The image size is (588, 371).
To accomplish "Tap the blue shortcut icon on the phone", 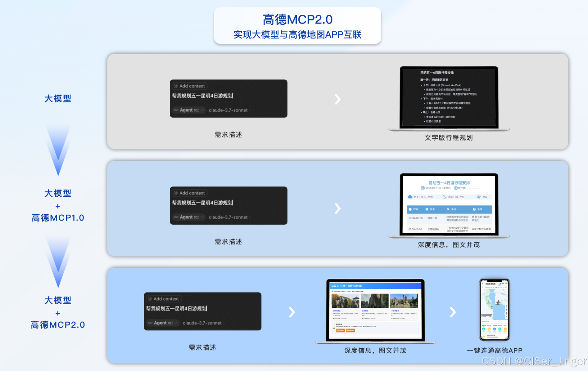I will pyautogui.click(x=494, y=329).
